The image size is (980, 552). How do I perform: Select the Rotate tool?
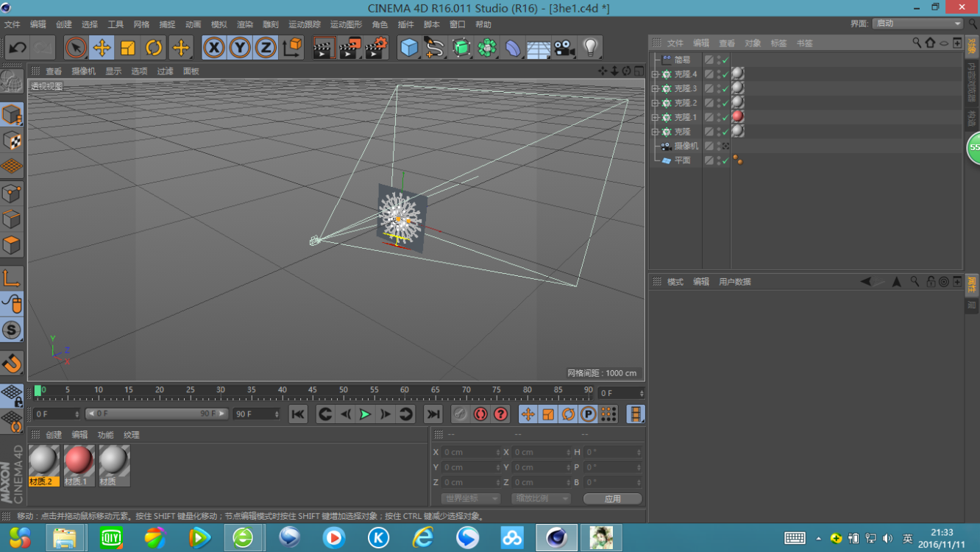pos(154,49)
